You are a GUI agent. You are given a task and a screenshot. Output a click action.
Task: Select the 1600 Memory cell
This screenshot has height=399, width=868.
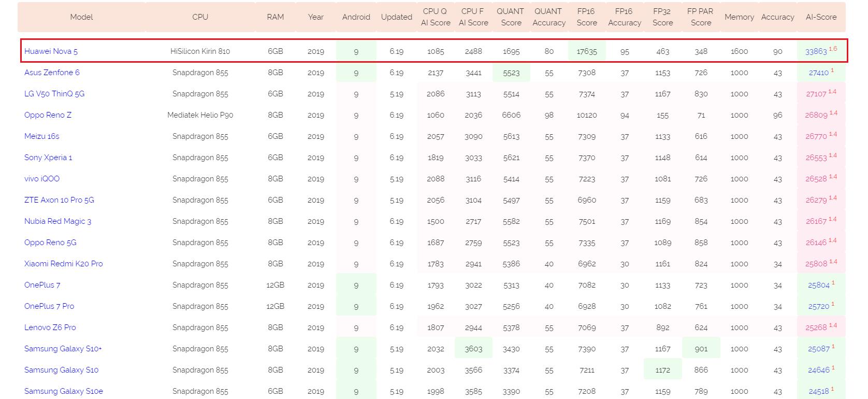739,51
